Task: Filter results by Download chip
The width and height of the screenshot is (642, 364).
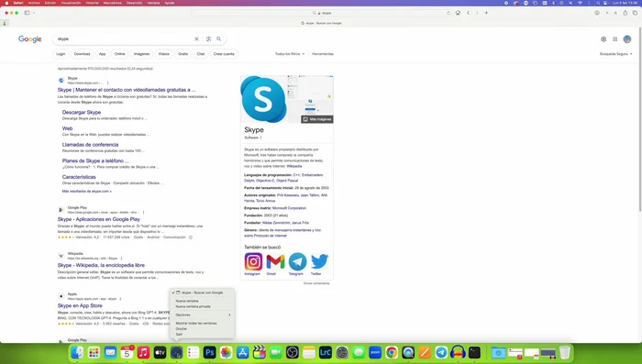Action: [82, 54]
